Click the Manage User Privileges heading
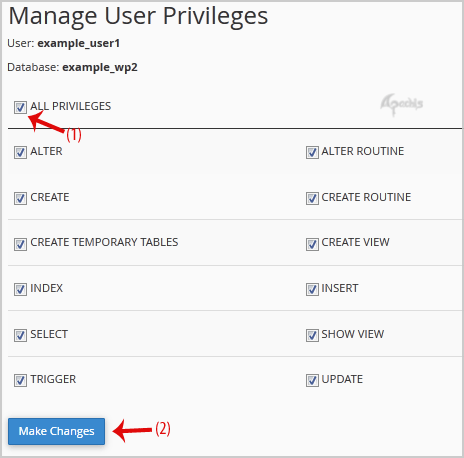 (x=138, y=16)
